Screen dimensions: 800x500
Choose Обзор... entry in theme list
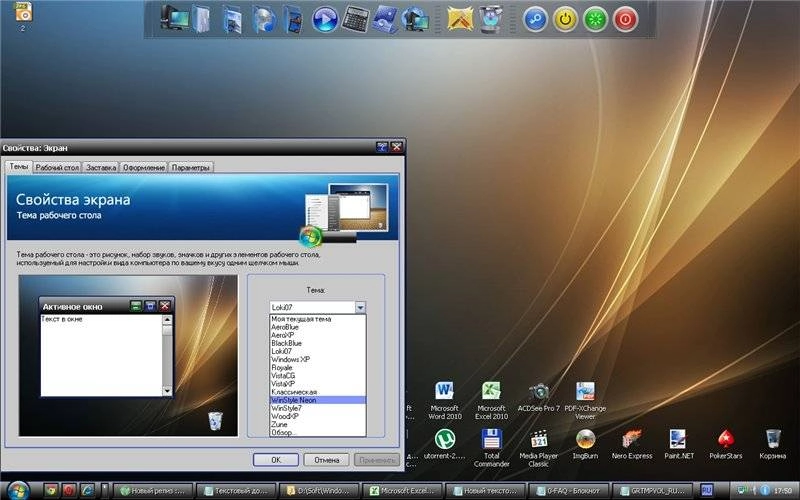317,432
